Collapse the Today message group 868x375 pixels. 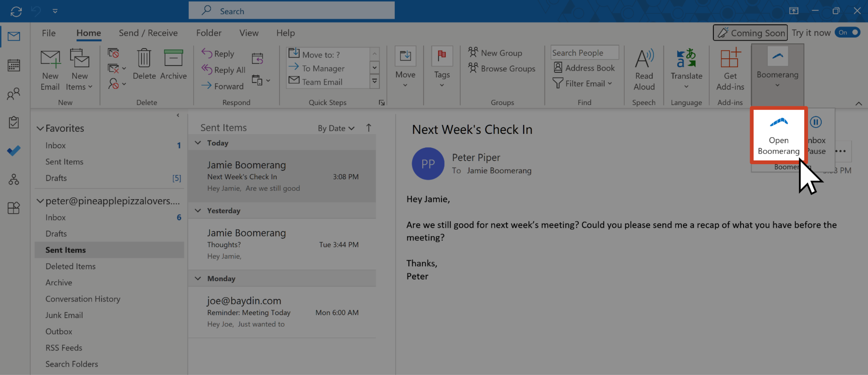(198, 143)
